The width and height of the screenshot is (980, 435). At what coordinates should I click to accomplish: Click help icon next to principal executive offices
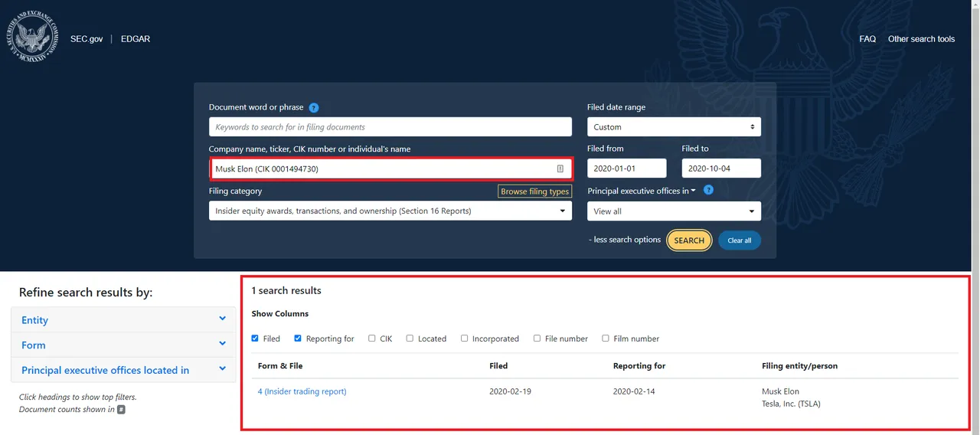click(x=708, y=190)
